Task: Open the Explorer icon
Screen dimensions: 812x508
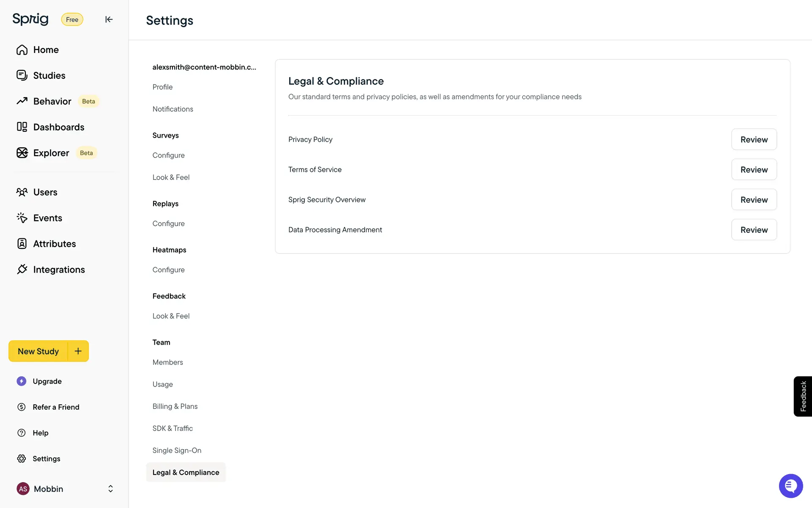Action: (x=22, y=153)
